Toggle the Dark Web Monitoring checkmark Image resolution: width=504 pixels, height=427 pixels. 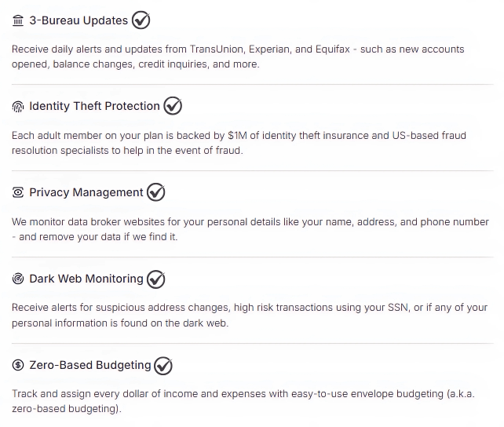click(156, 279)
